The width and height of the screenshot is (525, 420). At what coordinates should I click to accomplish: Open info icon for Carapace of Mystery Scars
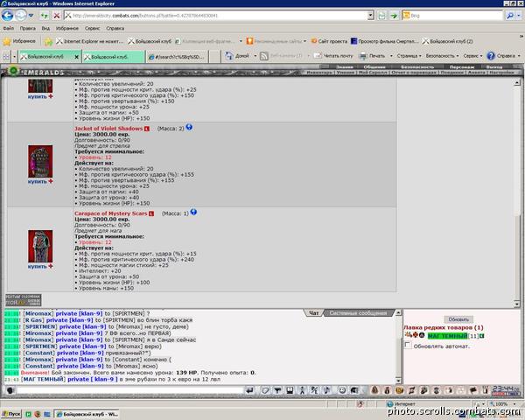point(193,213)
